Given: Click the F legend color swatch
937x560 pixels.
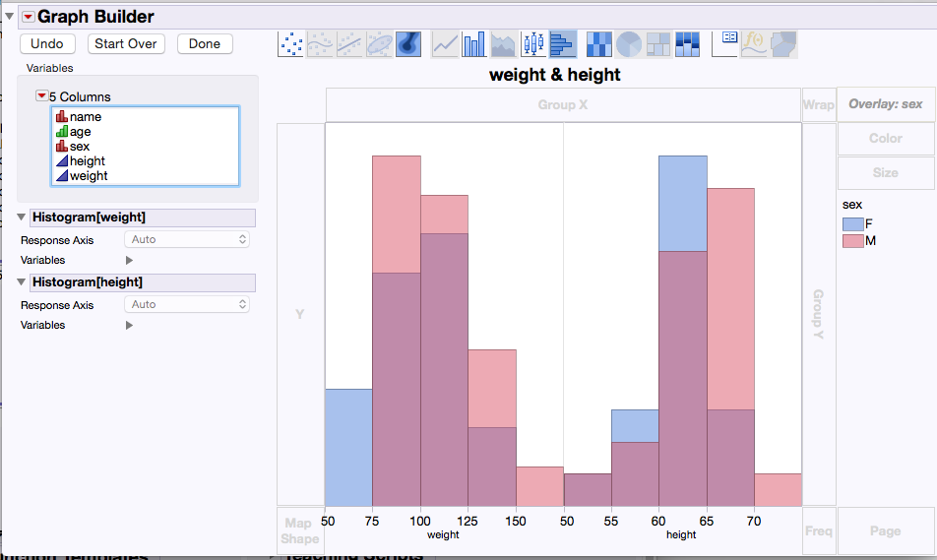Looking at the screenshot, I should pos(852,224).
